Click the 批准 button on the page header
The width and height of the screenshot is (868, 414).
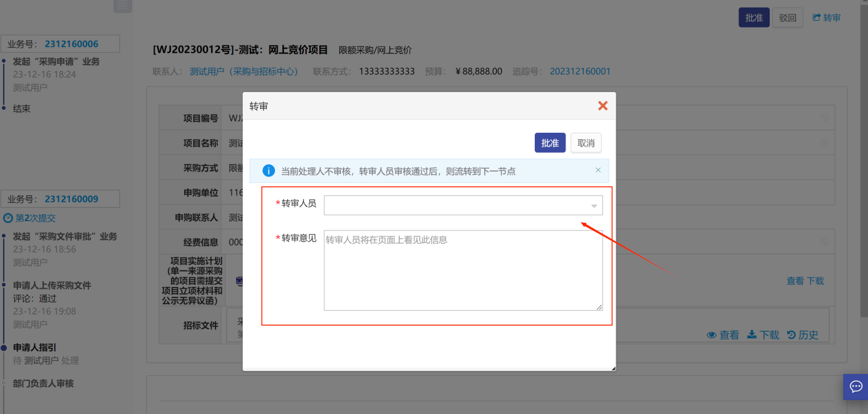point(754,18)
